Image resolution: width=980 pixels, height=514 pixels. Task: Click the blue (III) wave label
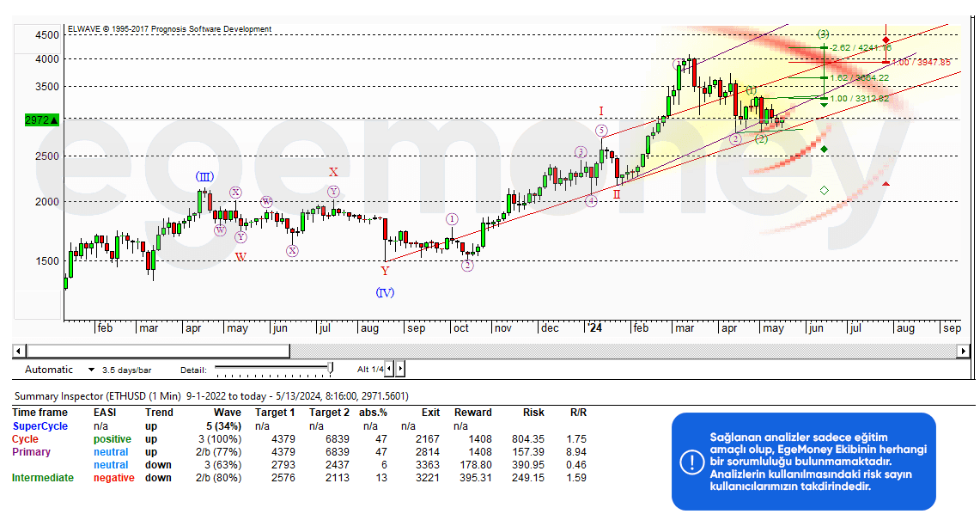(204, 176)
